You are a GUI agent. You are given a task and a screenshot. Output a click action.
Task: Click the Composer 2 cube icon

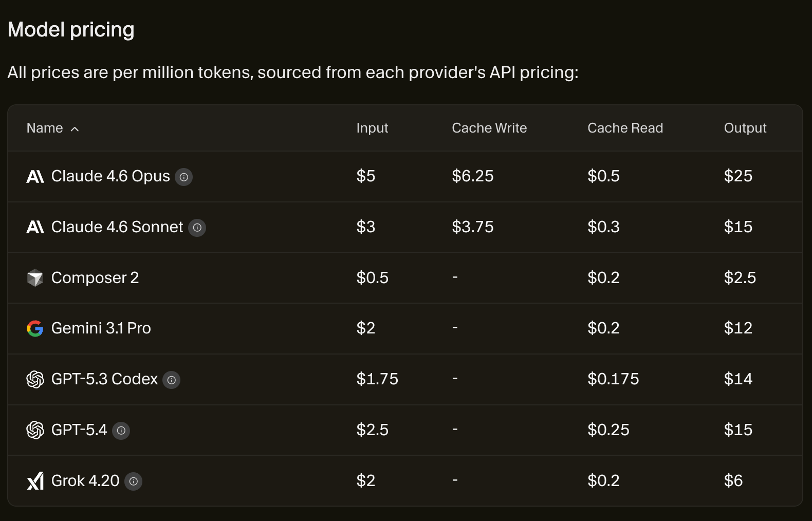click(x=35, y=278)
